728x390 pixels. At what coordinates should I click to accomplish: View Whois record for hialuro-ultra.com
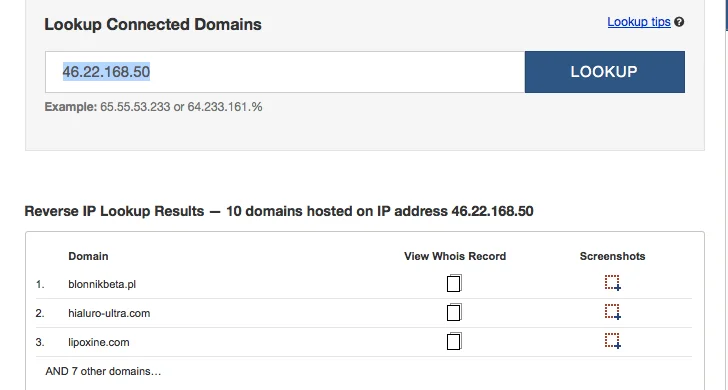coord(454,312)
